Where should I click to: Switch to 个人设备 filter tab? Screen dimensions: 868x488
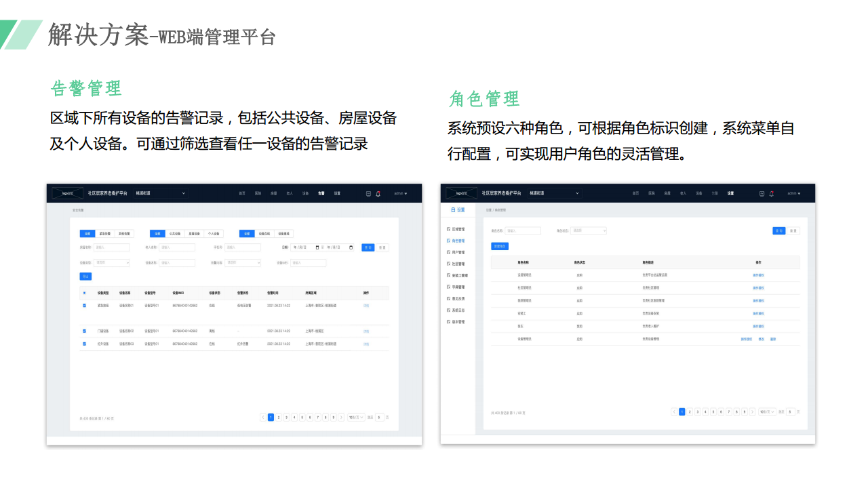[214, 234]
